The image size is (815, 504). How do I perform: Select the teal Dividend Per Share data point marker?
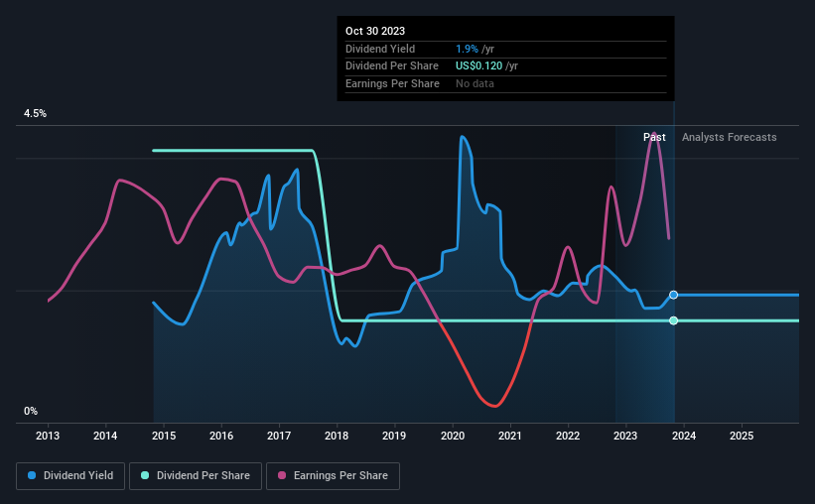click(674, 320)
